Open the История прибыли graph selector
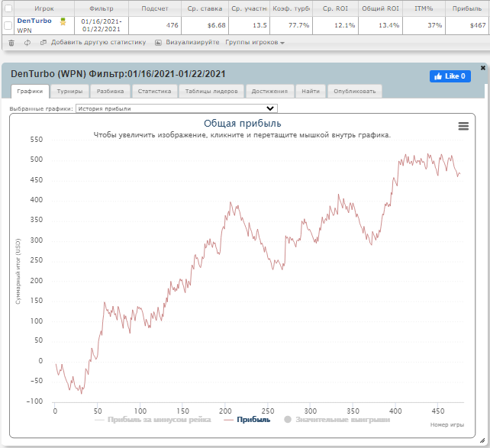490x448 pixels. (x=176, y=108)
